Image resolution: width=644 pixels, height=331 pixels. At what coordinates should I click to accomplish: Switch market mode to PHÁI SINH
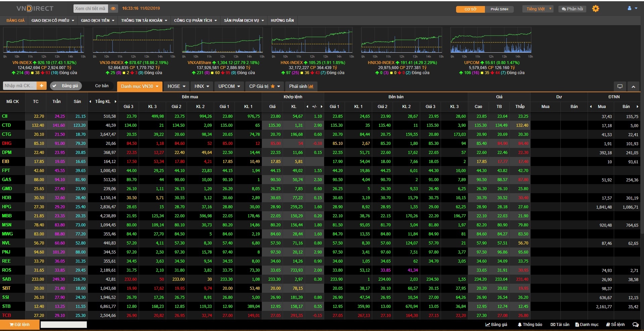[499, 9]
